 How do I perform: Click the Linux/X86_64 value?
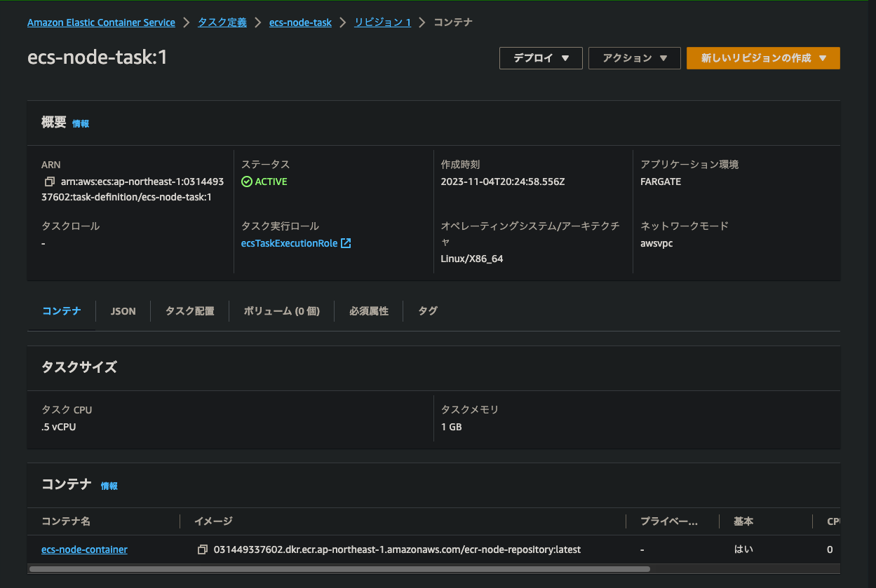tap(472, 259)
